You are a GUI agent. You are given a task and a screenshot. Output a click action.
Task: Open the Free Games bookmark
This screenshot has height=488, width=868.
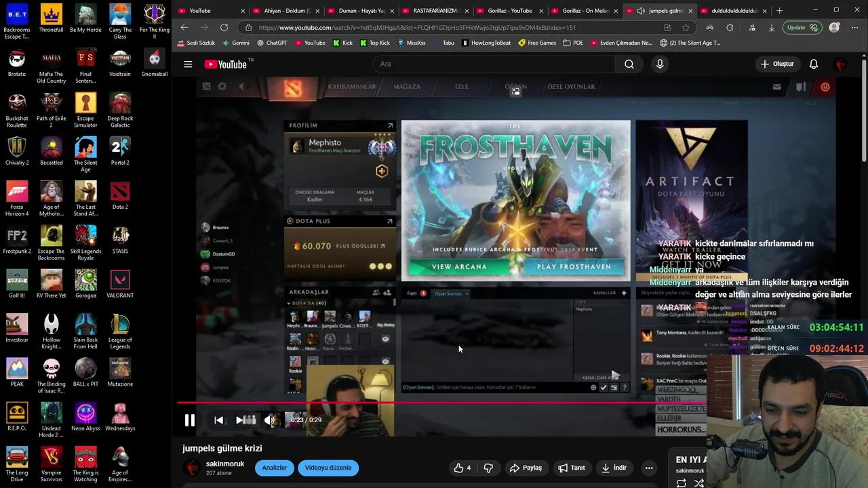(536, 43)
